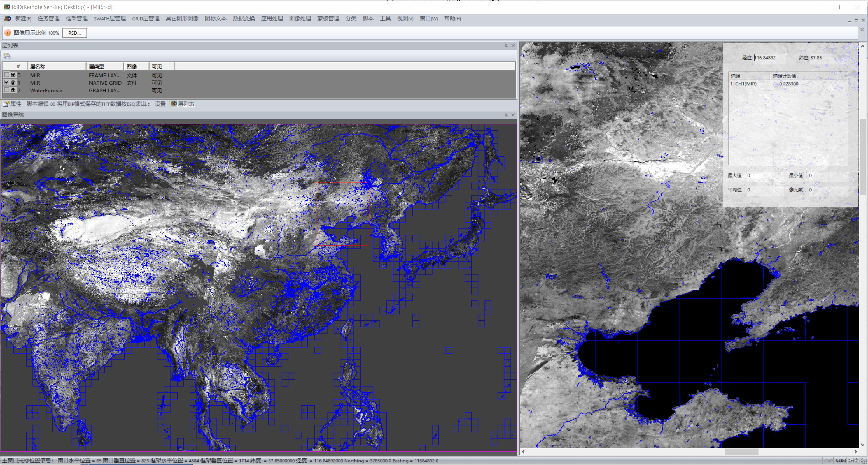Toggle eye icon of WaterEurasia layer
This screenshot has height=465, width=868.
coord(13,90)
